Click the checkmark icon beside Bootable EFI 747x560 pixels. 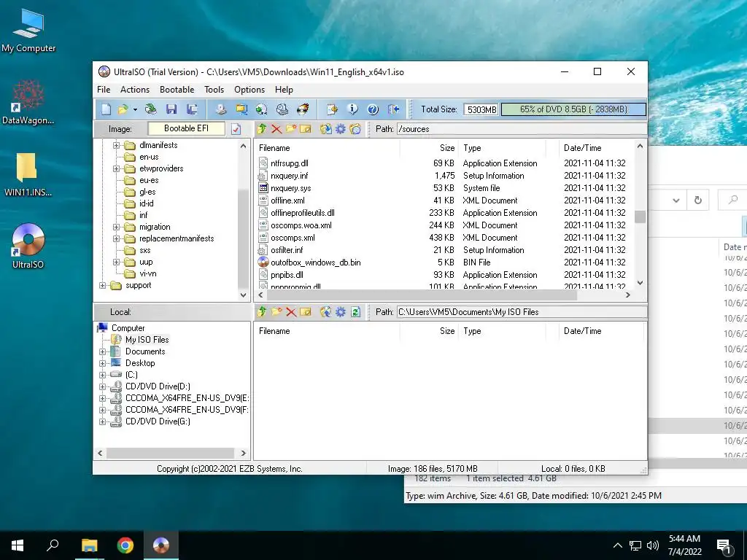pyautogui.click(x=236, y=129)
